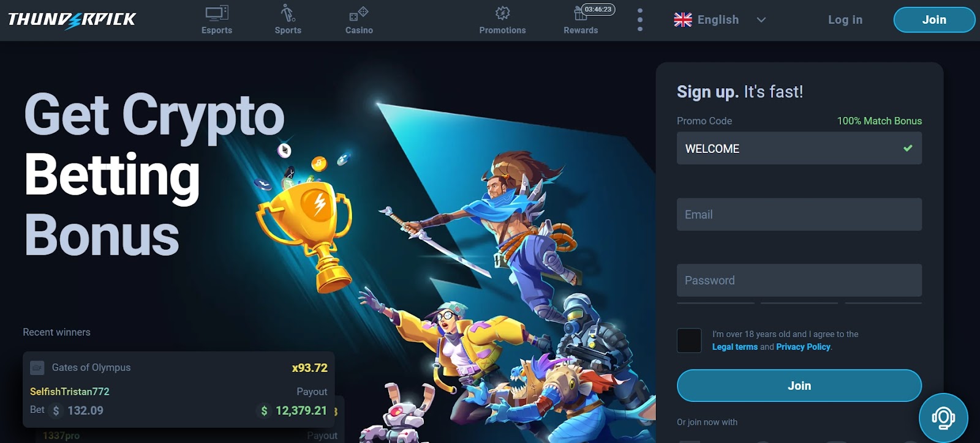Click the Password input field

click(x=799, y=280)
